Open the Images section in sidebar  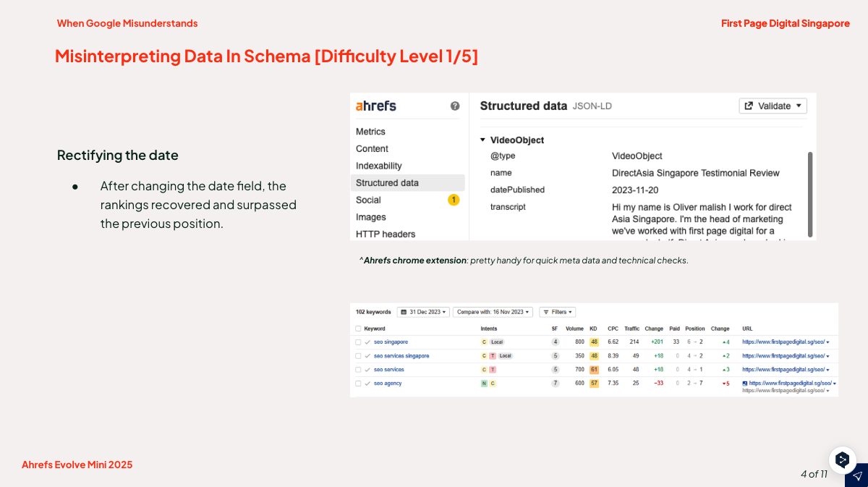(371, 217)
